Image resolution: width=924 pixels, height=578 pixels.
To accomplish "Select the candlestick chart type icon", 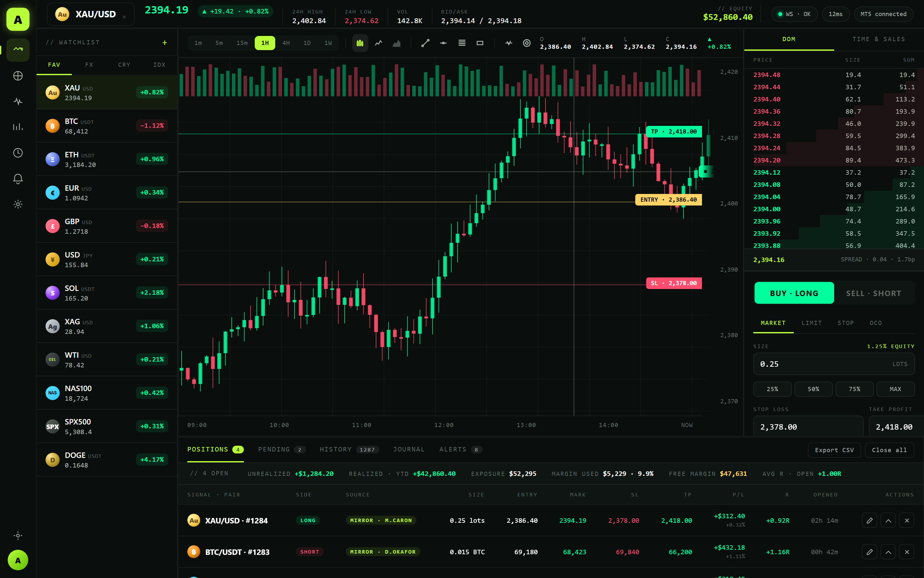I will pos(360,43).
